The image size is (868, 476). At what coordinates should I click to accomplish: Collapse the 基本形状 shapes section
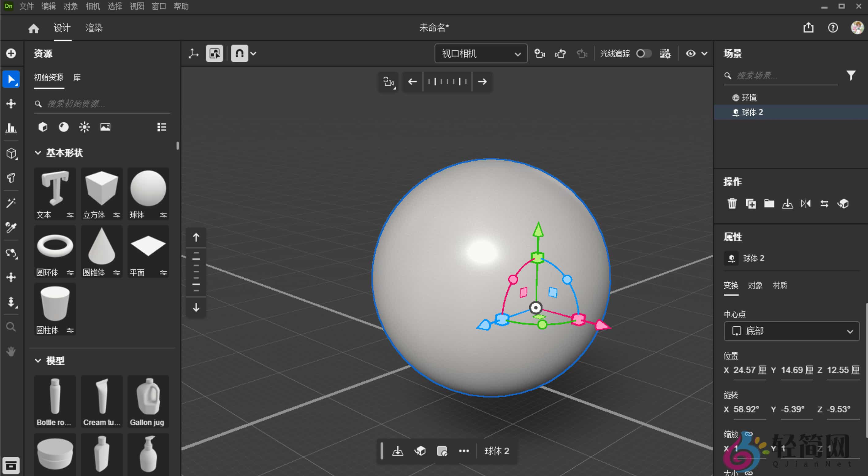pyautogui.click(x=38, y=153)
